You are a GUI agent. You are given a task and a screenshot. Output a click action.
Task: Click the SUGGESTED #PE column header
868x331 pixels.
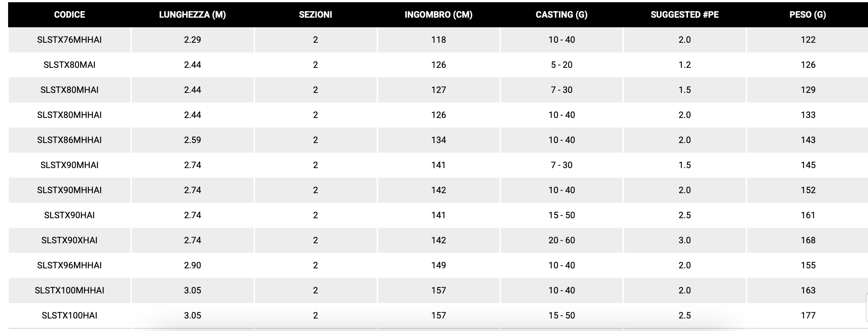tap(685, 15)
